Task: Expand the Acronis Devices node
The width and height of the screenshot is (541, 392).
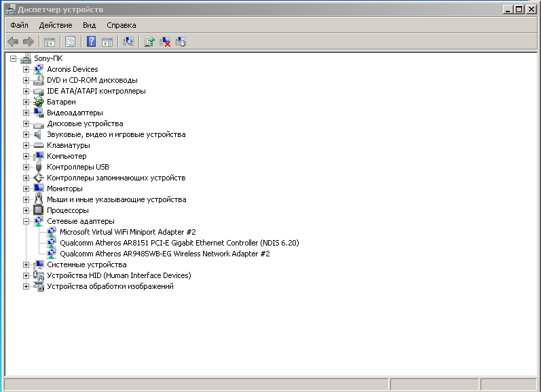Action: pos(26,69)
